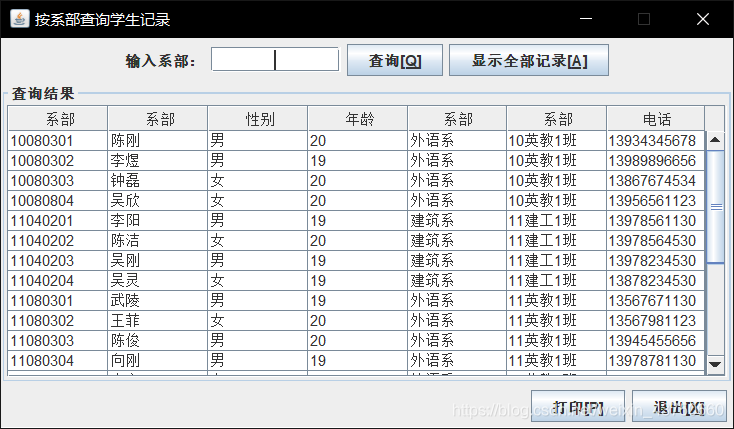Click 显示全部记录[A] to show all records
Screen dimensions: 734x429
pyautogui.click(x=529, y=60)
